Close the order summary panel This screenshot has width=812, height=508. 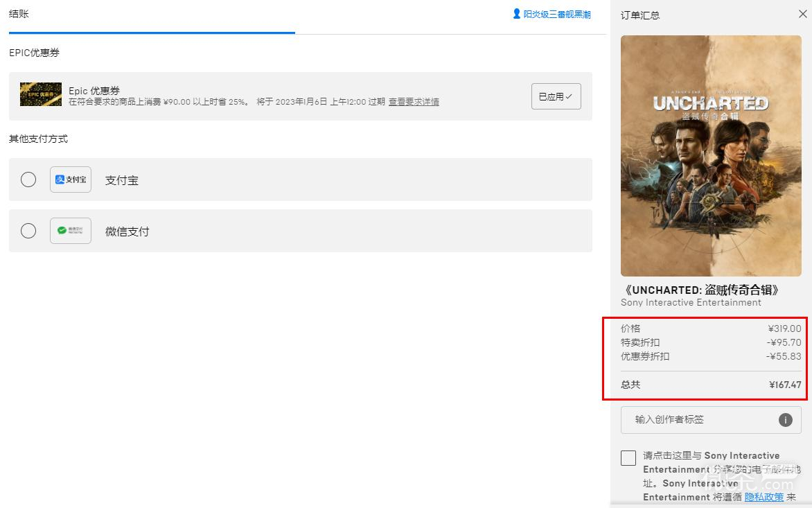tap(803, 14)
